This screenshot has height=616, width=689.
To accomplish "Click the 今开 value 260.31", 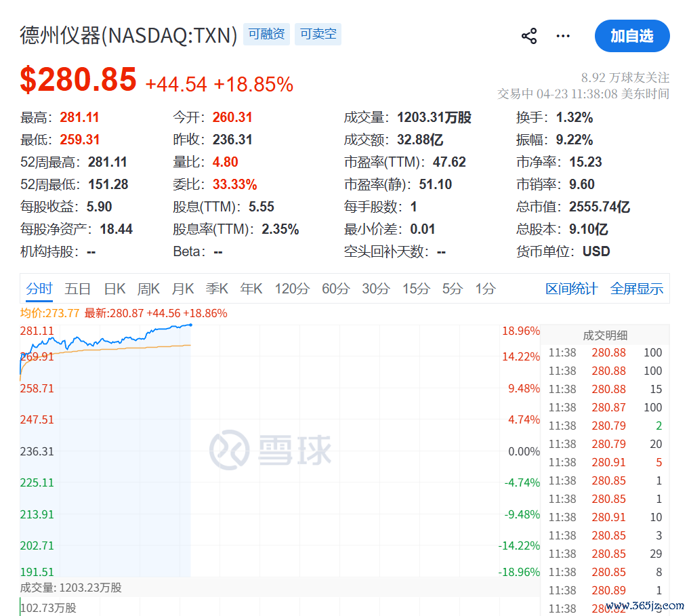I will pos(232,117).
